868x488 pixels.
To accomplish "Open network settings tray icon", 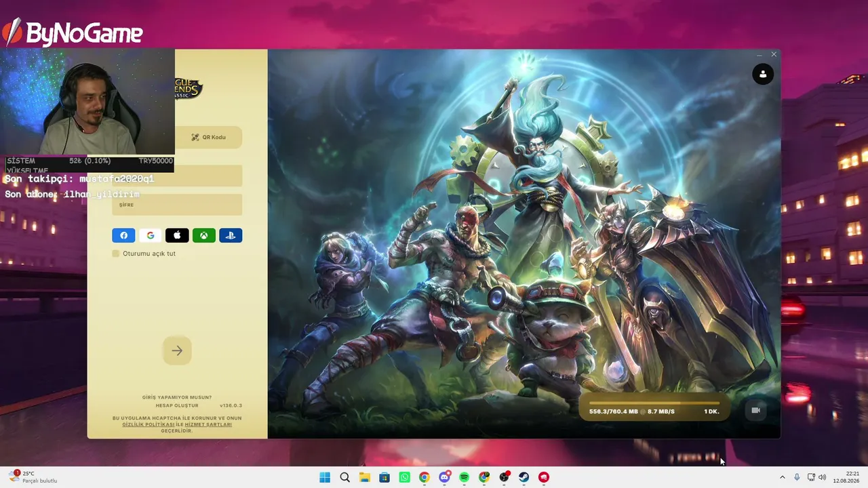I will [811, 477].
